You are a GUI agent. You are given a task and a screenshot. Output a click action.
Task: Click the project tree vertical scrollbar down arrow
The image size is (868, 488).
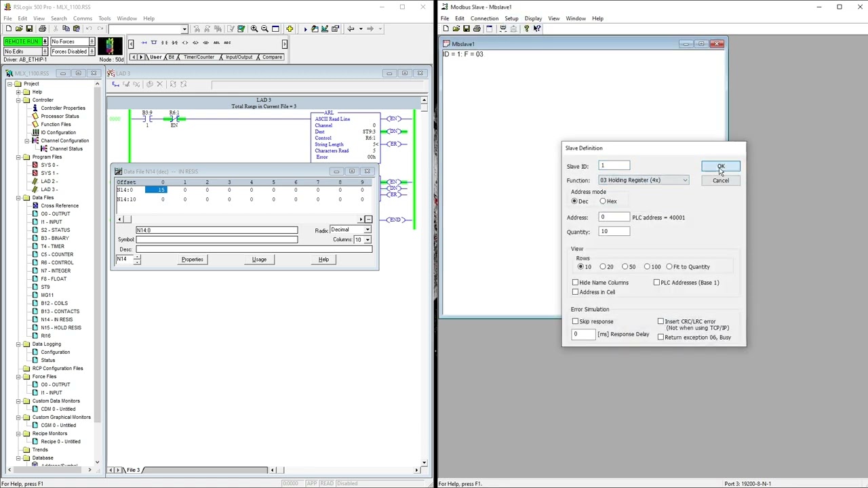click(x=97, y=462)
